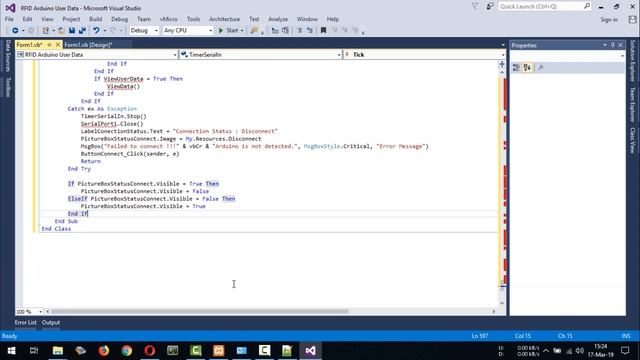Open the Properties window options arrow
640x360 pixels.
(605, 45)
